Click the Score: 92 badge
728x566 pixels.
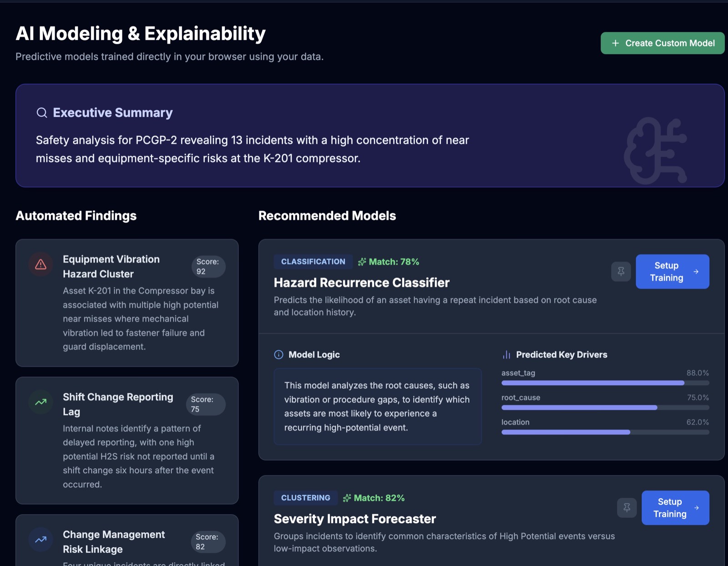tap(208, 266)
